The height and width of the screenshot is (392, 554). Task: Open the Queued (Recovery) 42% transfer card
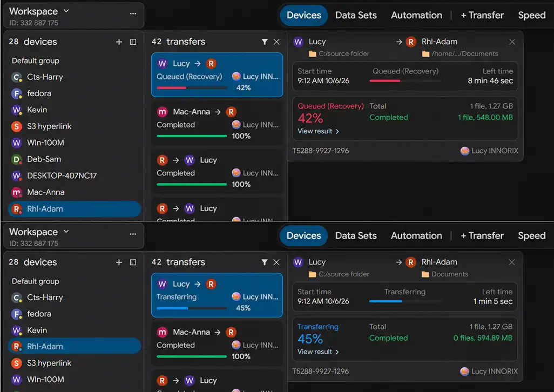coord(217,75)
